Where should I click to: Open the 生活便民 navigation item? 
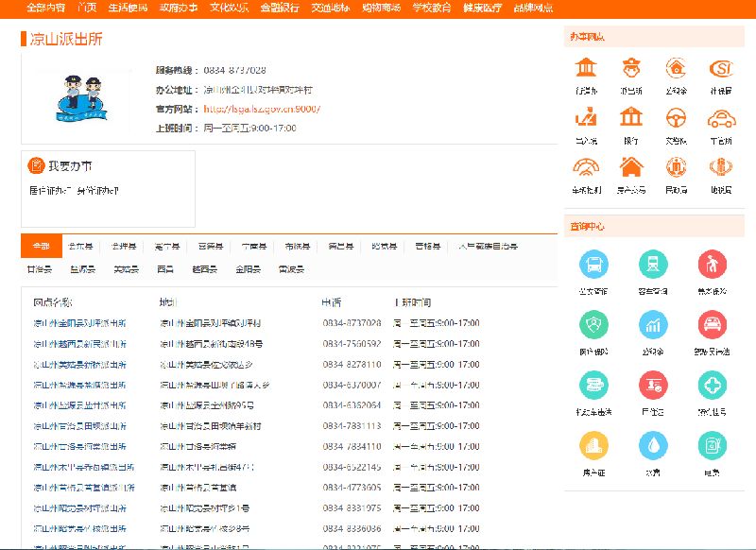[x=128, y=8]
